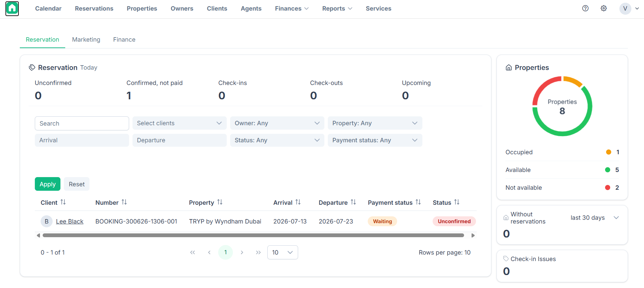
Task: Open the help question mark icon
Action: pyautogui.click(x=585, y=9)
